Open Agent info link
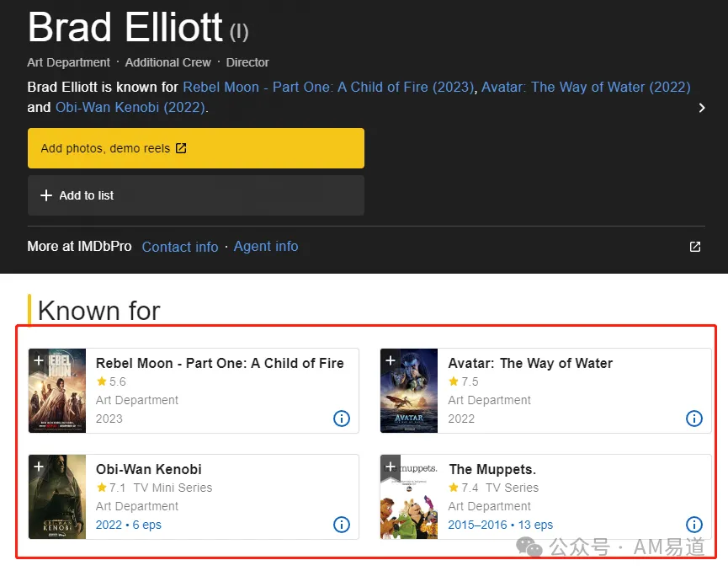 pyautogui.click(x=266, y=246)
